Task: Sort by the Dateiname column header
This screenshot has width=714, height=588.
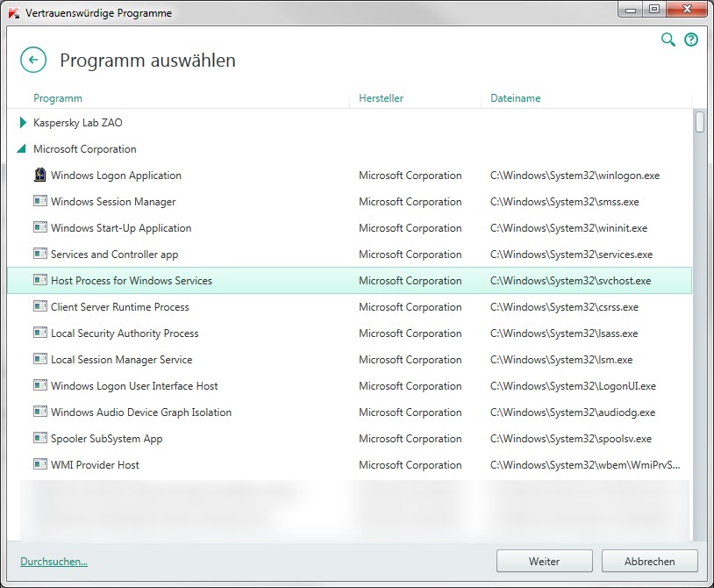Action: (516, 98)
